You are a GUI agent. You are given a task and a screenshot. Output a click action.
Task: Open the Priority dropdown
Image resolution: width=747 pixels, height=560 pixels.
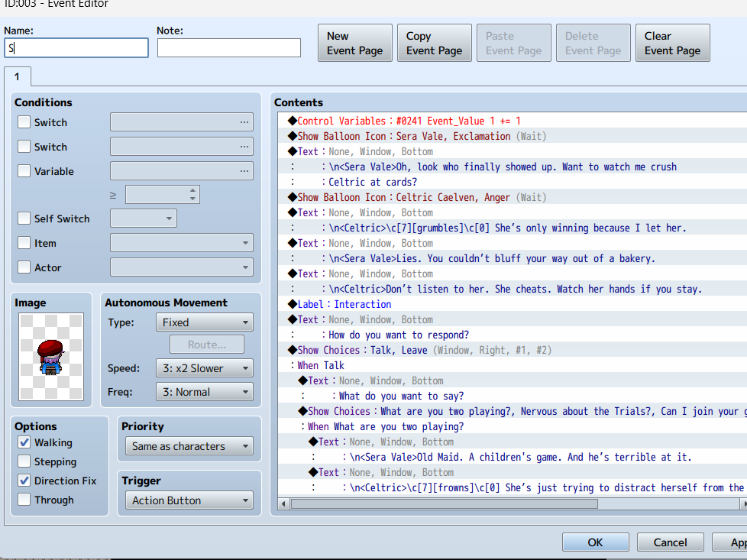[x=188, y=446]
